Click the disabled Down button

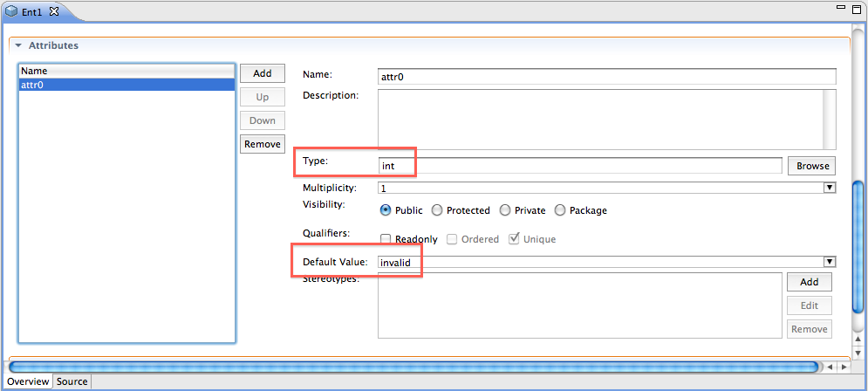click(263, 120)
